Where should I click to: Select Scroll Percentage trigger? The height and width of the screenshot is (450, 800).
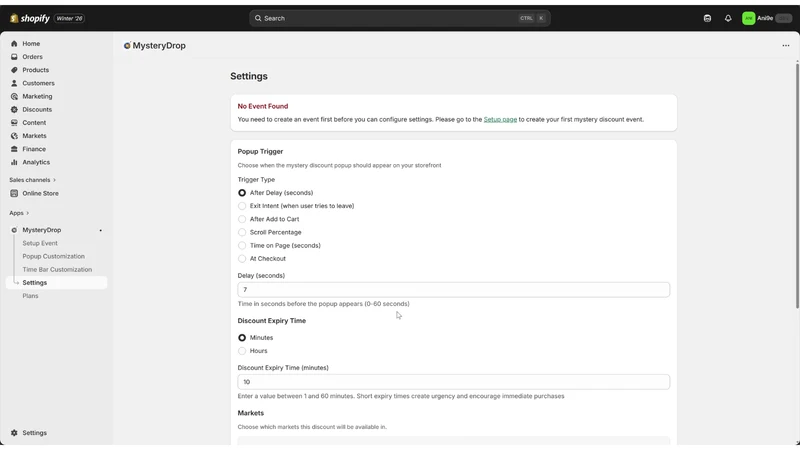[x=242, y=232]
